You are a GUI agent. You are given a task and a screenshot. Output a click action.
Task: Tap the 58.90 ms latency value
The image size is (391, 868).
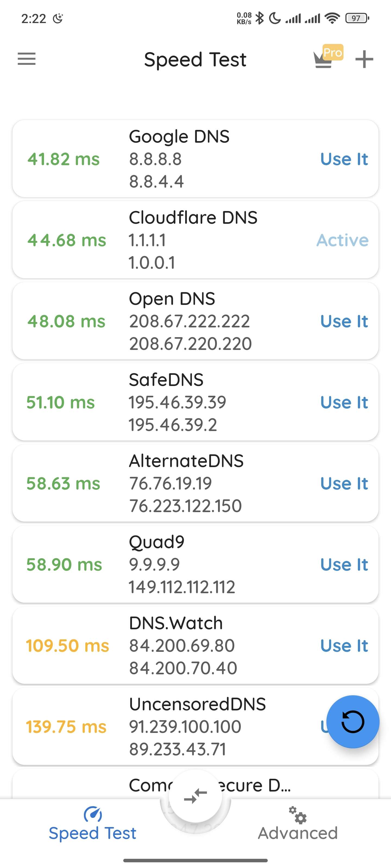[x=64, y=564]
